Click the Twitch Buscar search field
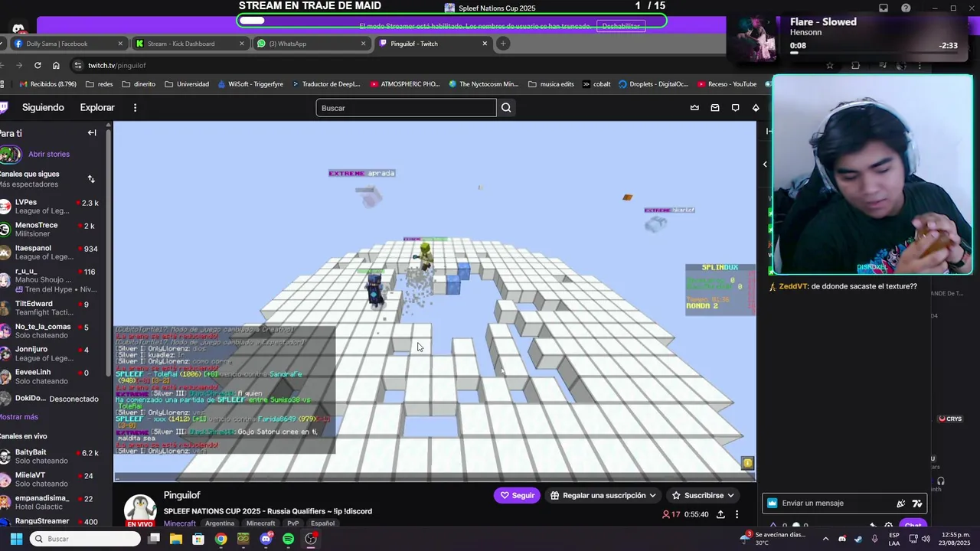 (406, 108)
